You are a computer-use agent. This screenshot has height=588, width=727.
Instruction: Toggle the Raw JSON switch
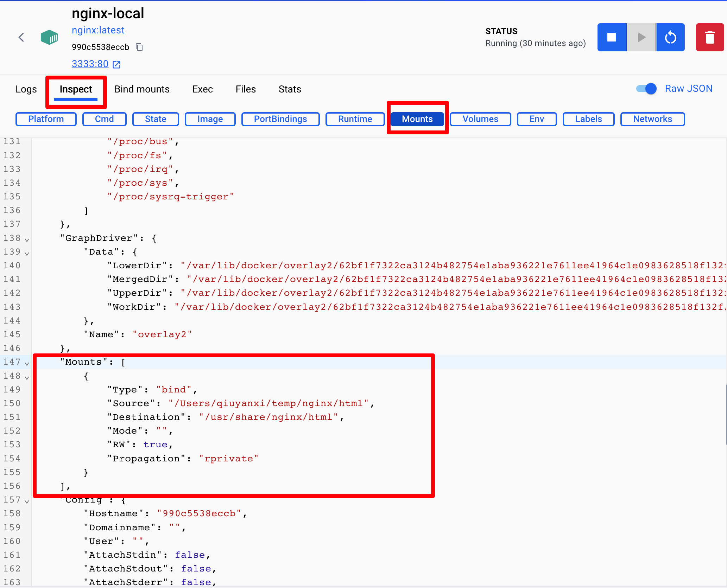(x=646, y=89)
